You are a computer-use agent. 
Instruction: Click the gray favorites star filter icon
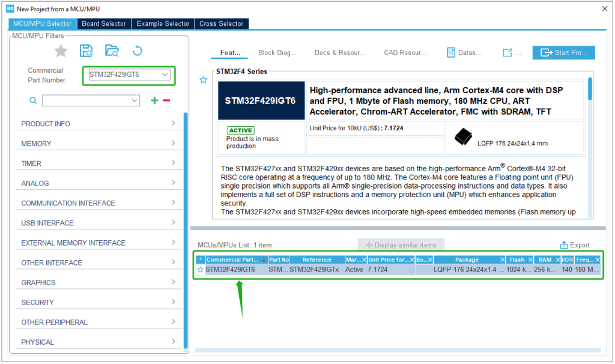[x=61, y=50]
